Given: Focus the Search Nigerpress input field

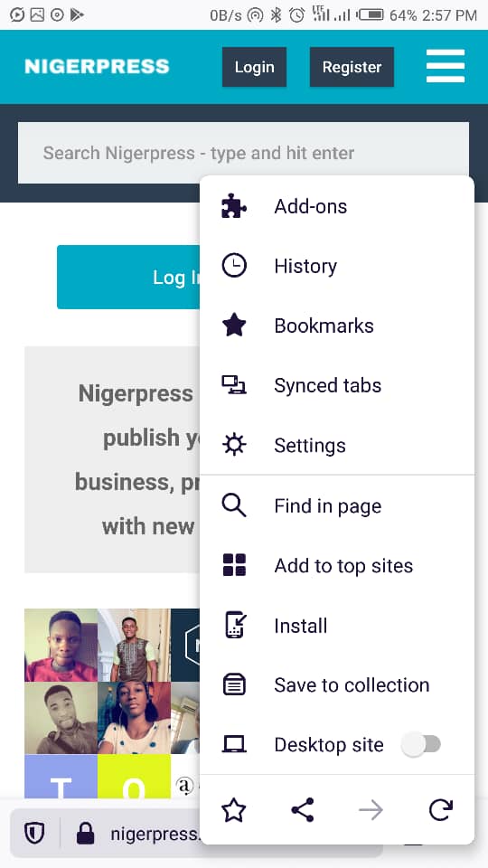Looking at the screenshot, I should (243, 153).
